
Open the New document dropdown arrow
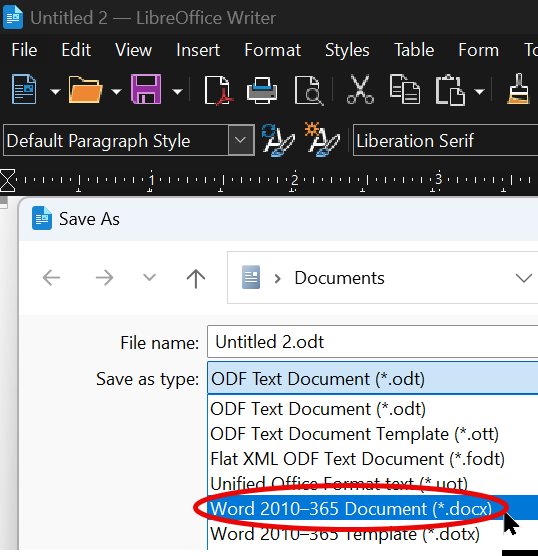point(55,92)
